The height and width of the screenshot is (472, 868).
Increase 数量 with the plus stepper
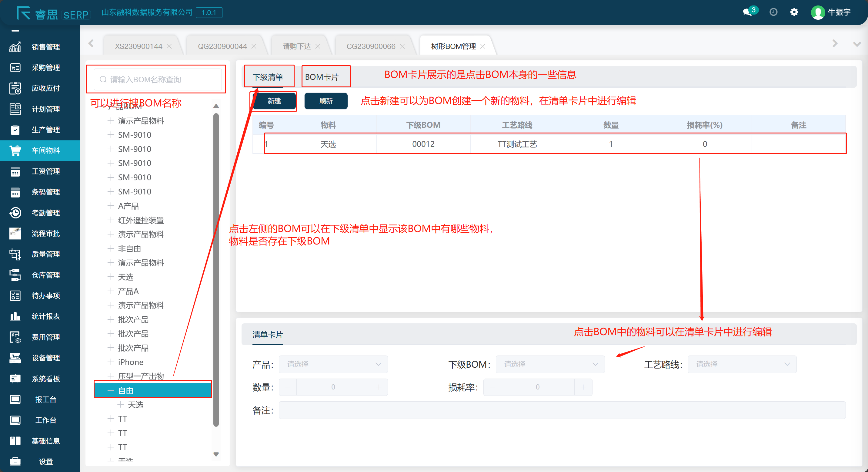pyautogui.click(x=379, y=387)
